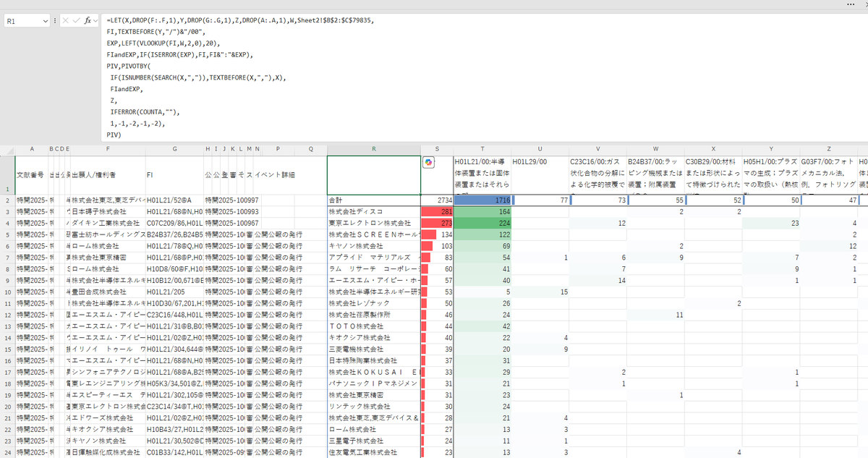Screen dimensions: 868x458
Task: Click the 'FI' header cell in column G
Action: 174,175
